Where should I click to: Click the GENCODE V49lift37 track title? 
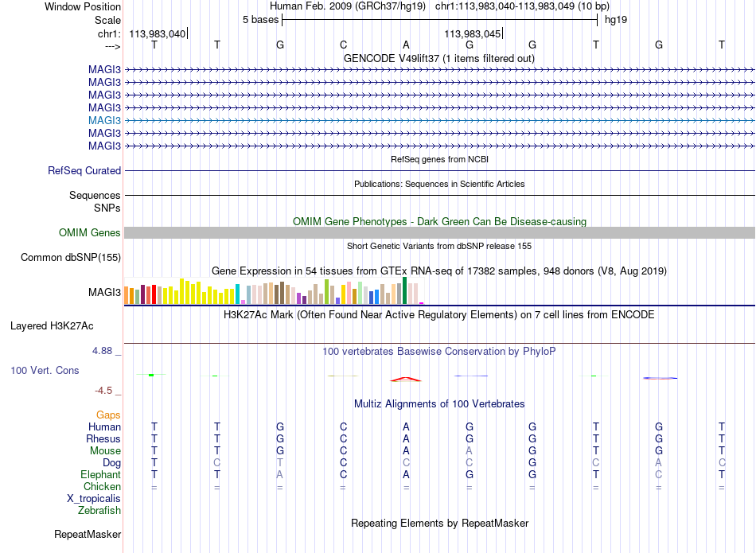[x=438, y=58]
